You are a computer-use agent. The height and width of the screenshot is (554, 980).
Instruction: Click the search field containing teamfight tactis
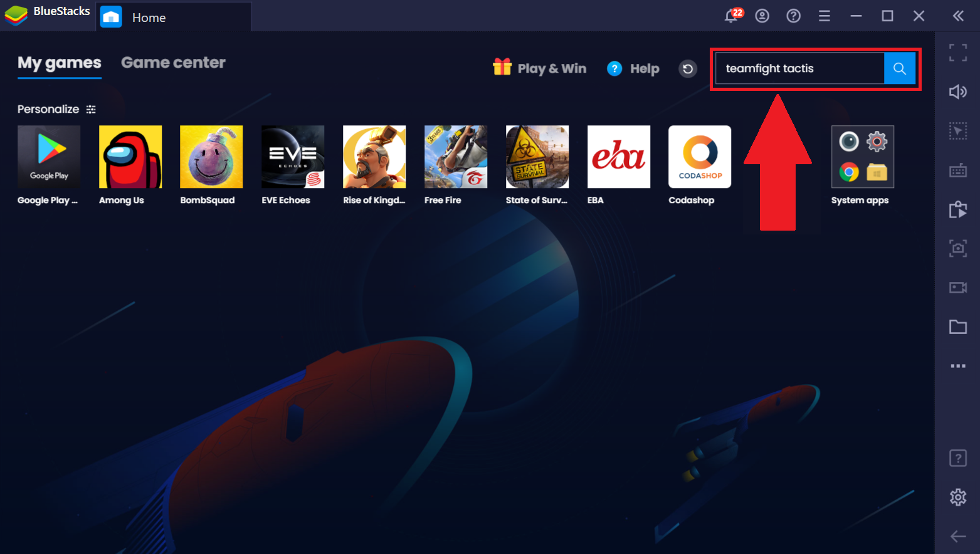(x=799, y=68)
